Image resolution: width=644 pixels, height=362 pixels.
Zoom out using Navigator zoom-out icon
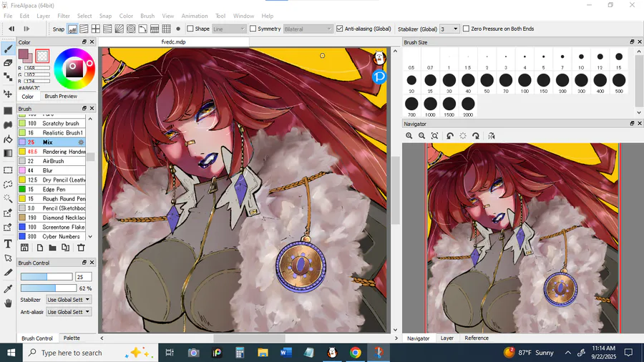[421, 136]
